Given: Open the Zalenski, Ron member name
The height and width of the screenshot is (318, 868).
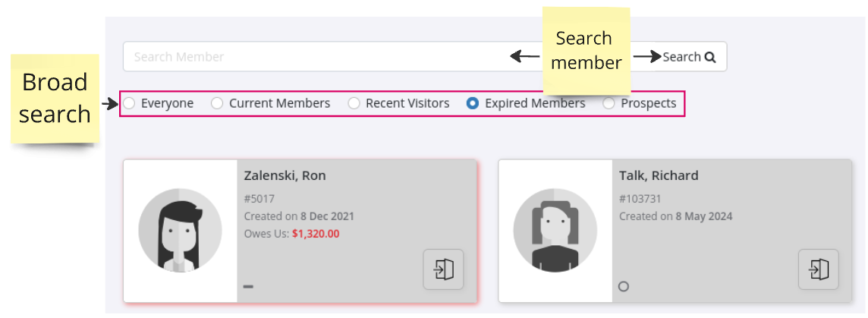Looking at the screenshot, I should 285,175.
